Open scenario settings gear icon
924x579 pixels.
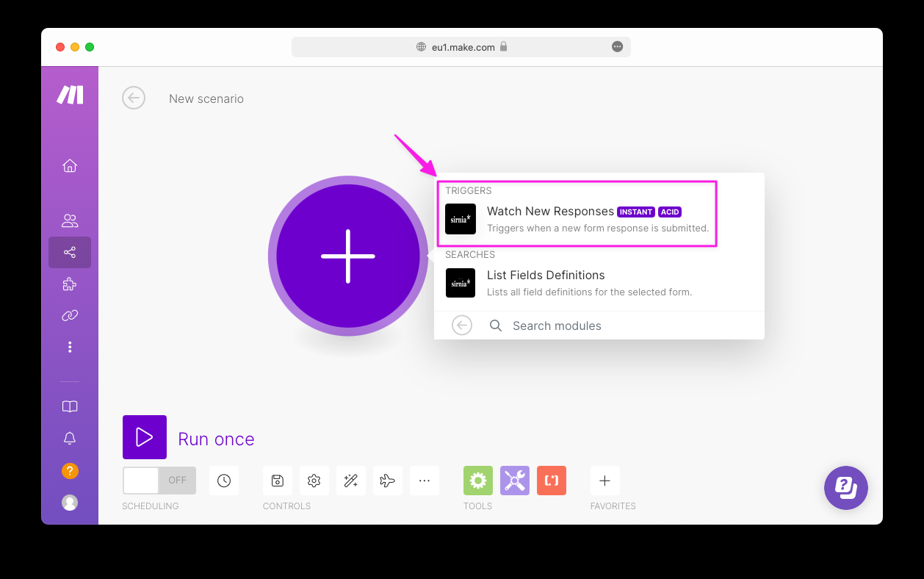(x=314, y=481)
